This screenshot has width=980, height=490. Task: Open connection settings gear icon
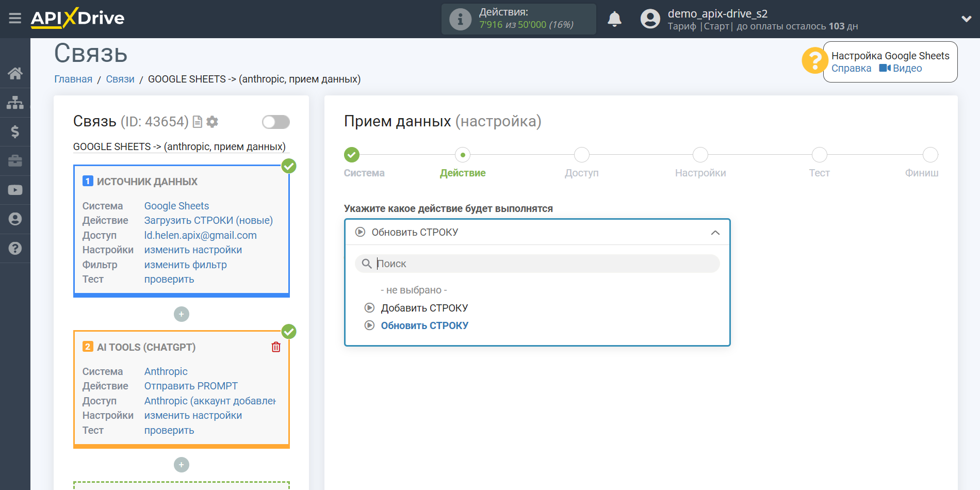[212, 122]
